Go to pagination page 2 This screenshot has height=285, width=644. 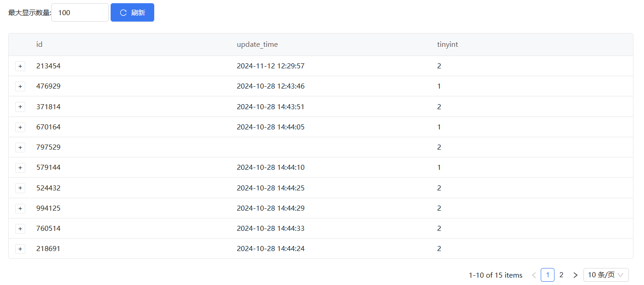(561, 275)
